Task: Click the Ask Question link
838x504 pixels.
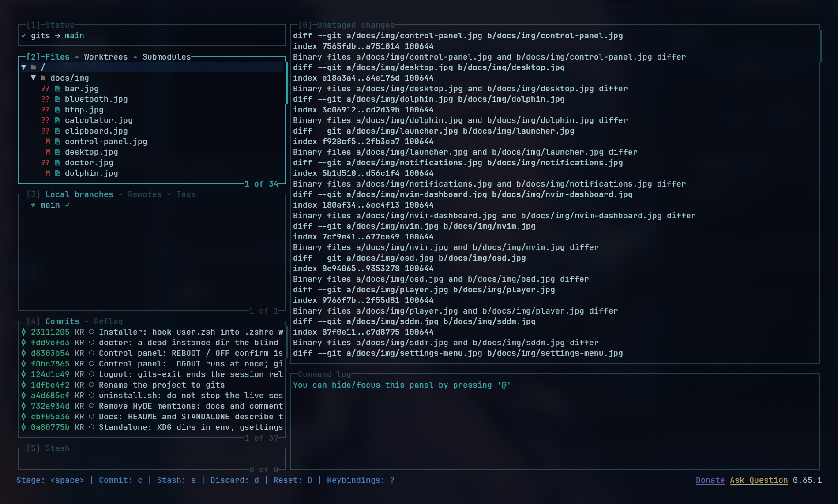Action: click(x=759, y=480)
